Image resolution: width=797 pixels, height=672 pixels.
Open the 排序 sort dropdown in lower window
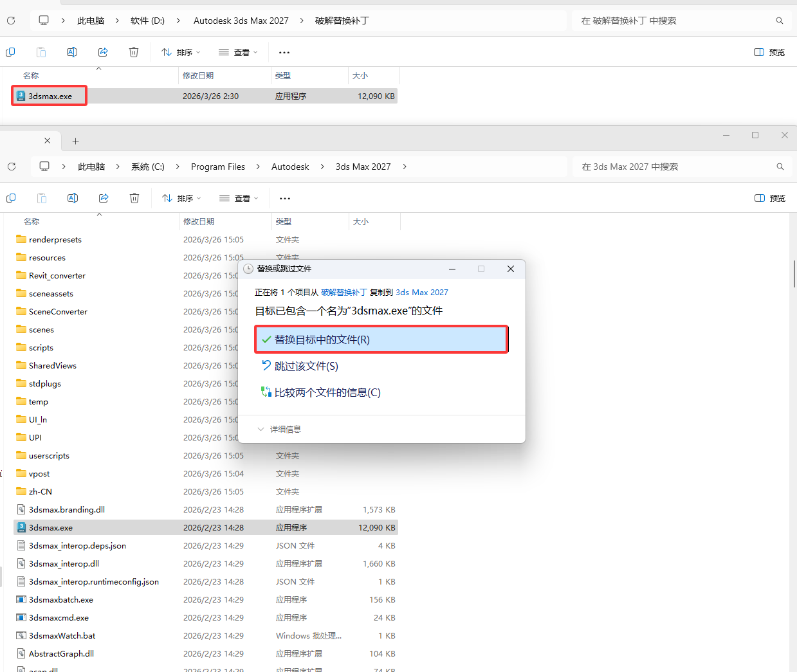[x=181, y=198]
